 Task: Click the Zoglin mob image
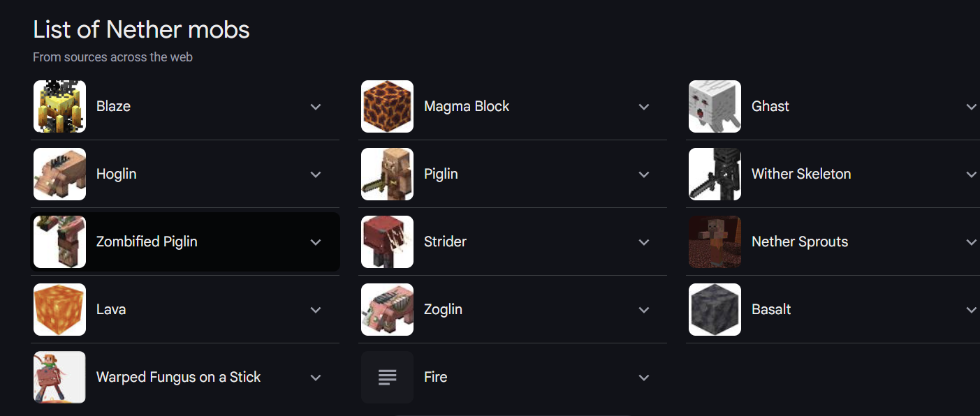pyautogui.click(x=387, y=309)
